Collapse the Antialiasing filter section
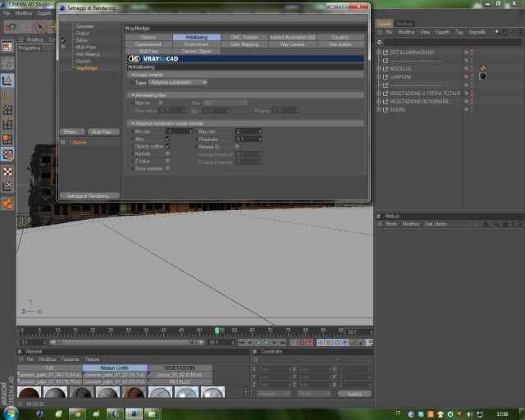Viewport: 525px width, 420px height. click(x=133, y=95)
